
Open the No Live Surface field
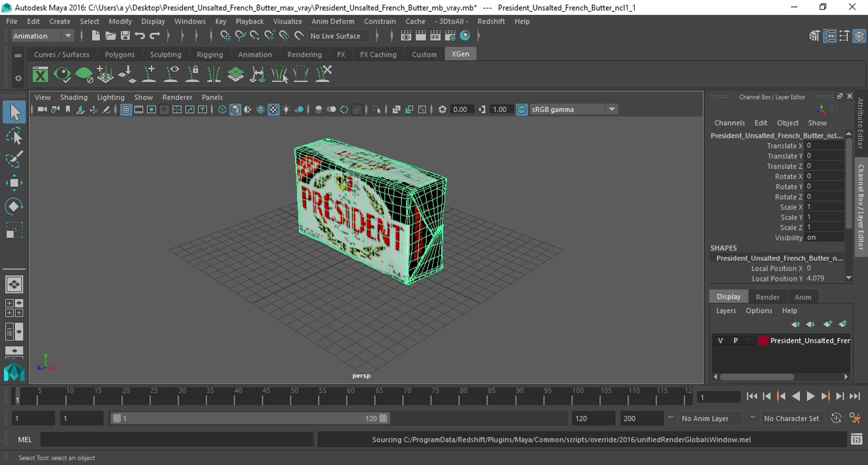click(338, 36)
